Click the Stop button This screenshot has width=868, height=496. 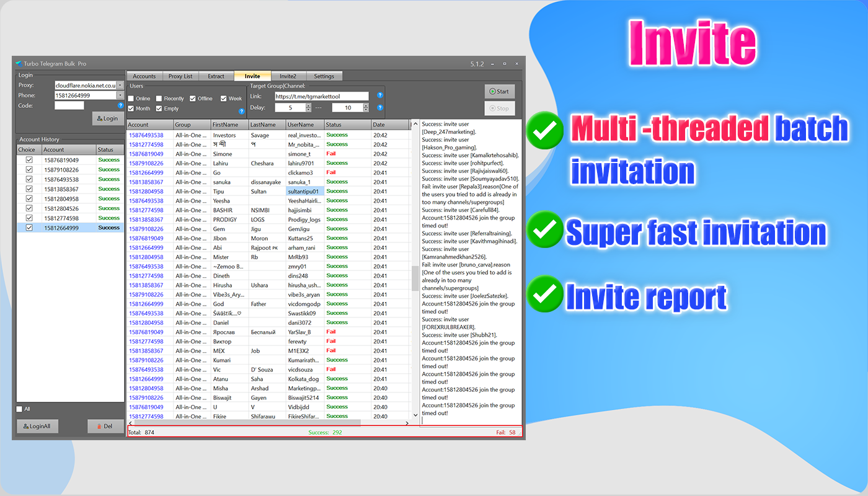click(x=499, y=108)
